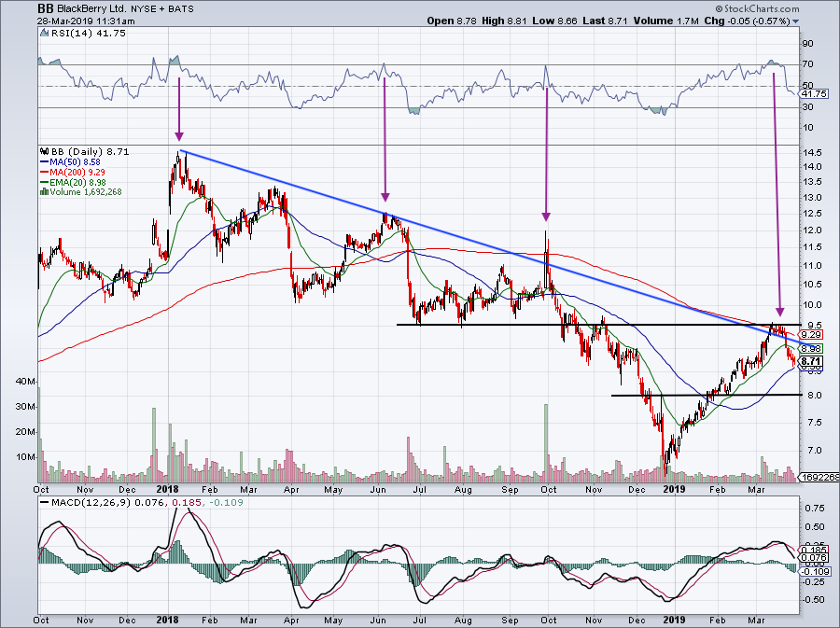Click the green EMA(20) legend line marker
The image size is (840, 628).
point(45,182)
